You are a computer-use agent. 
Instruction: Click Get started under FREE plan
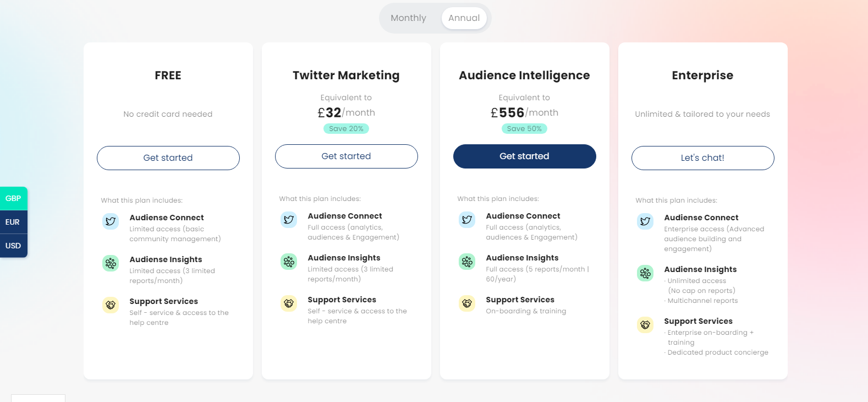[168, 158]
